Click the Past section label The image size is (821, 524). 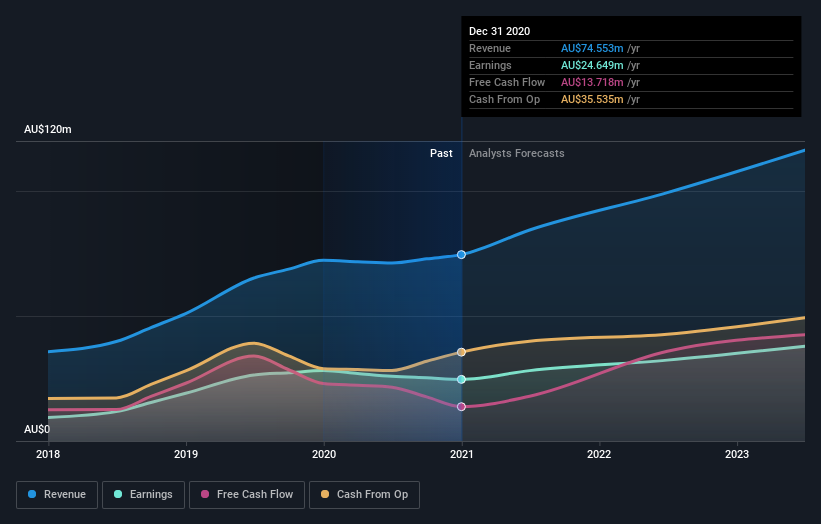click(x=441, y=153)
